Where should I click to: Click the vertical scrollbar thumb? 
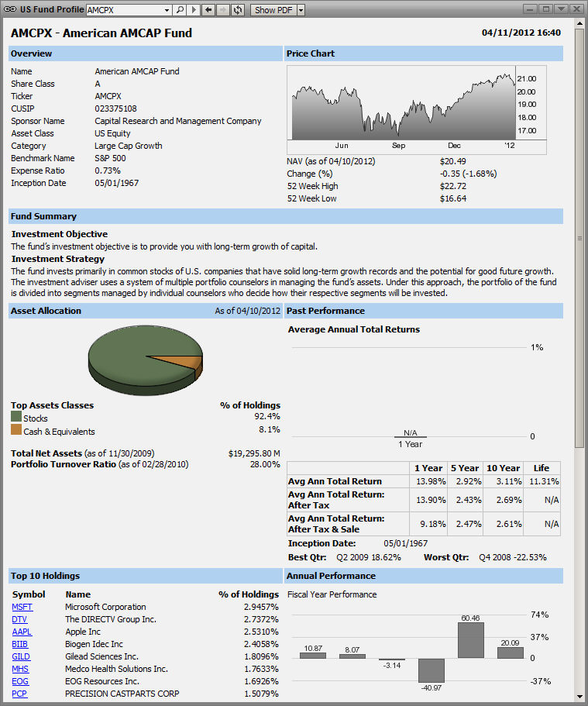tap(579, 237)
